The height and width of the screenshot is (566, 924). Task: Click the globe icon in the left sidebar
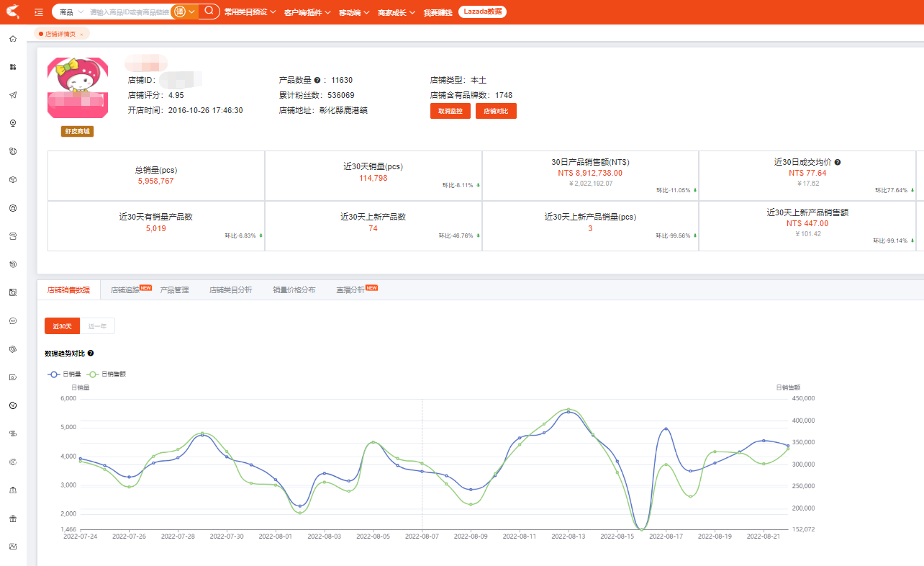click(12, 151)
